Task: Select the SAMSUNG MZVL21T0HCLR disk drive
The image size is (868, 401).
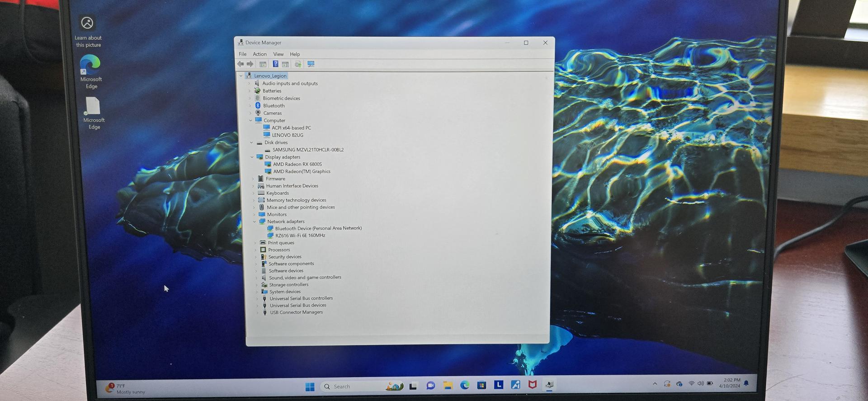Action: (x=307, y=150)
